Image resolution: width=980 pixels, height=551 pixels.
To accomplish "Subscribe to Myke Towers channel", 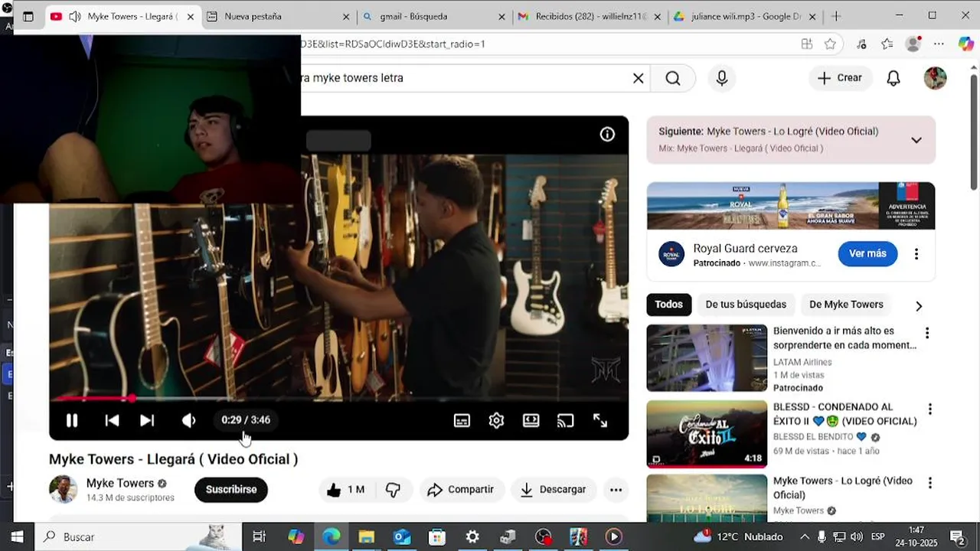I will [231, 490].
